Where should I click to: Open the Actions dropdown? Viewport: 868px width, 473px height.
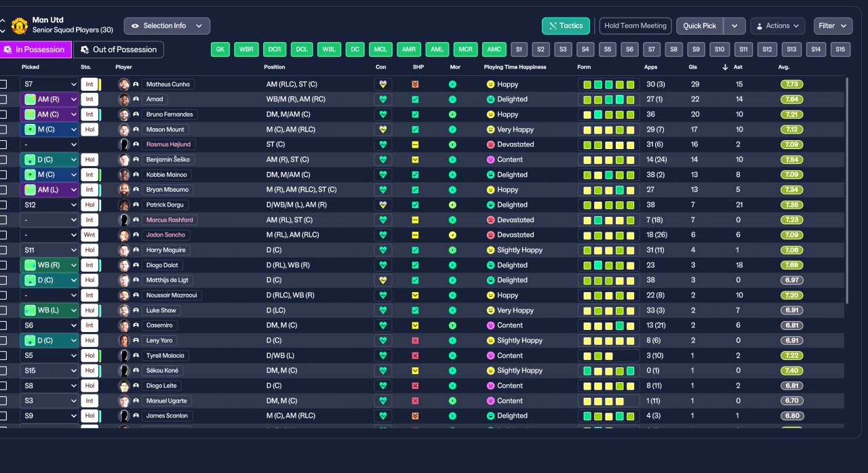point(778,26)
